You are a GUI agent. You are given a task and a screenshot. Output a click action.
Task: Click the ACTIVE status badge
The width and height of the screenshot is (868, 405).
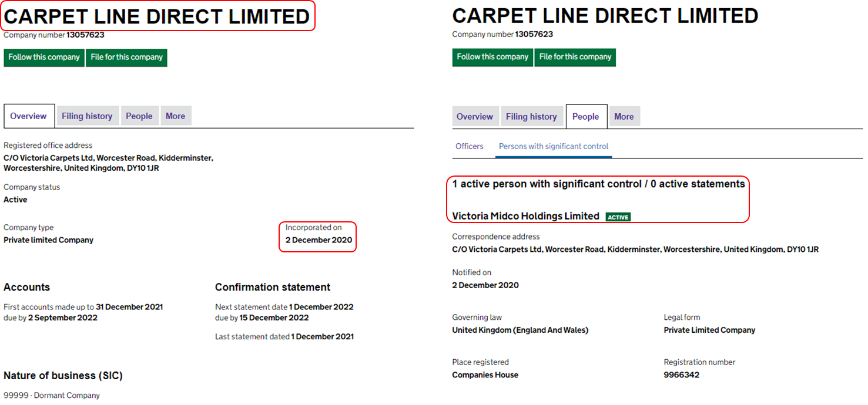coord(618,217)
